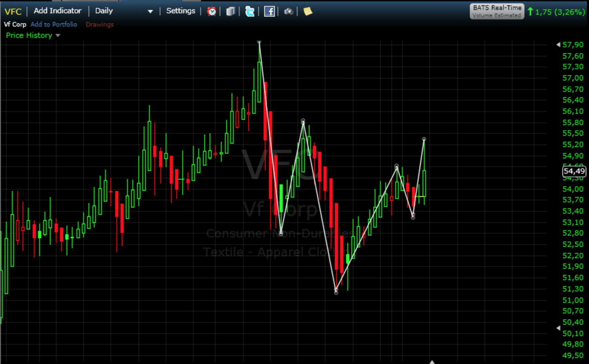Open chart Settings
This screenshot has width=589, height=364.
[181, 11]
